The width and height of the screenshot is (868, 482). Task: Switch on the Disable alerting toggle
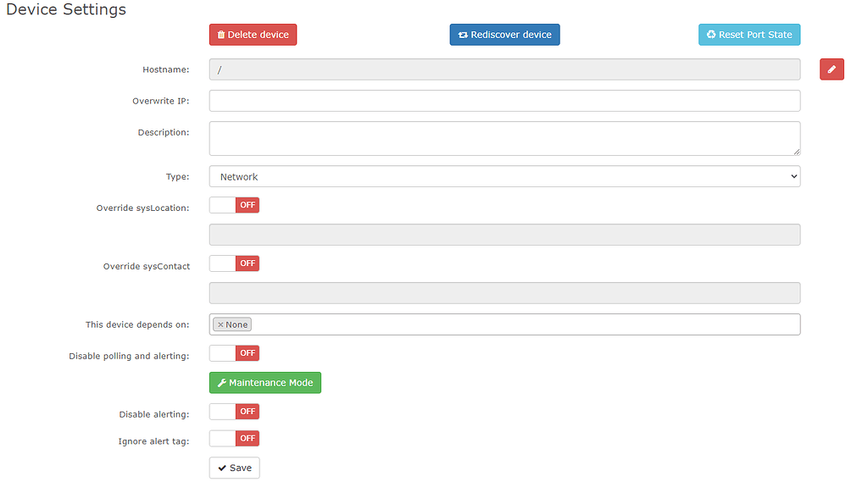[x=234, y=412]
